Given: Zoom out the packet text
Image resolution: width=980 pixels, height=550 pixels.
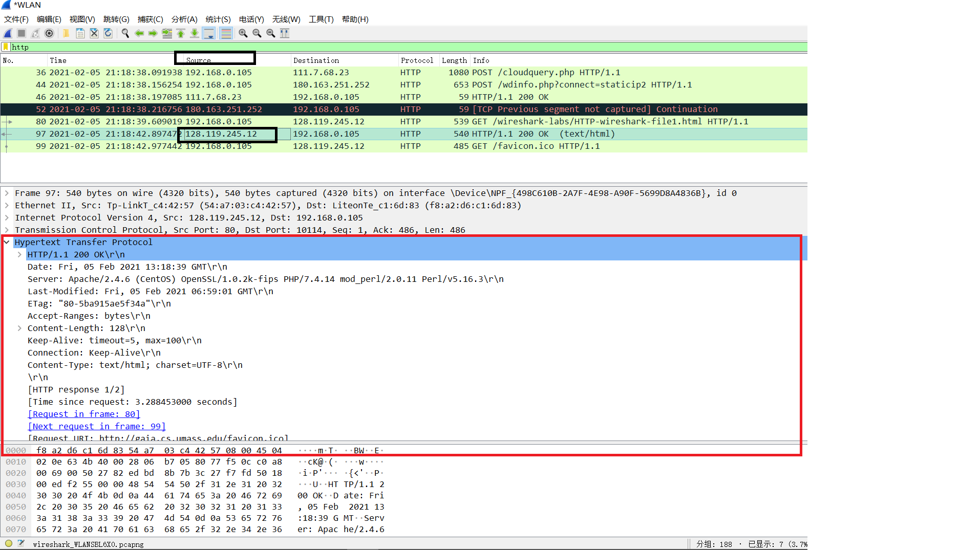Looking at the screenshot, I should coord(257,33).
